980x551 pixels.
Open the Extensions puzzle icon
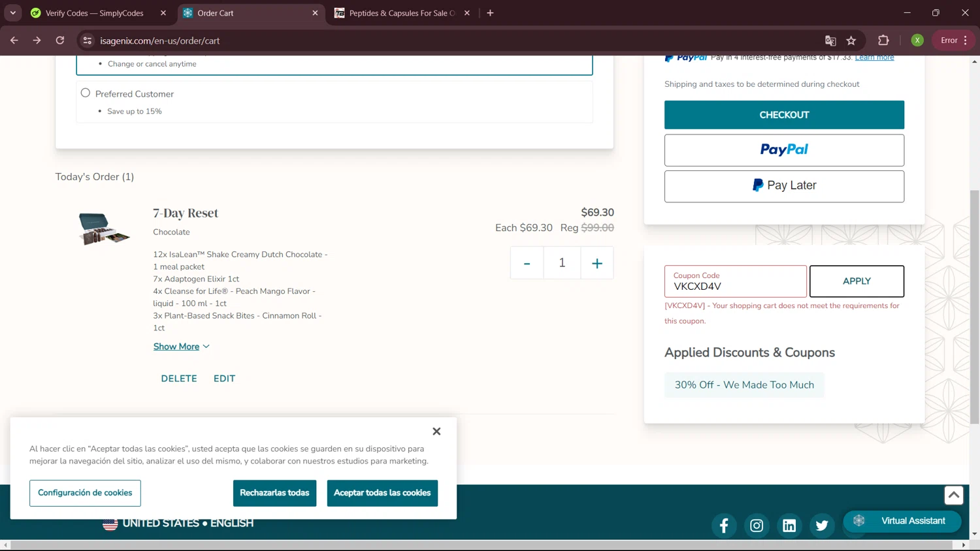tap(883, 40)
